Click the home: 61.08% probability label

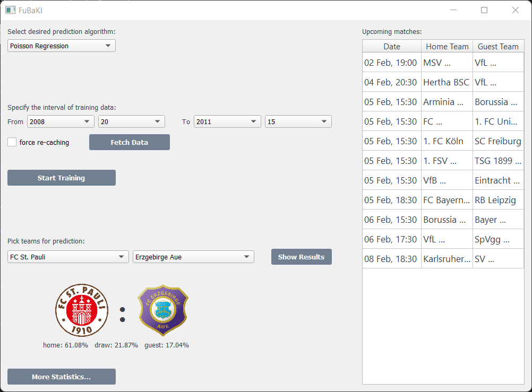[65, 345]
